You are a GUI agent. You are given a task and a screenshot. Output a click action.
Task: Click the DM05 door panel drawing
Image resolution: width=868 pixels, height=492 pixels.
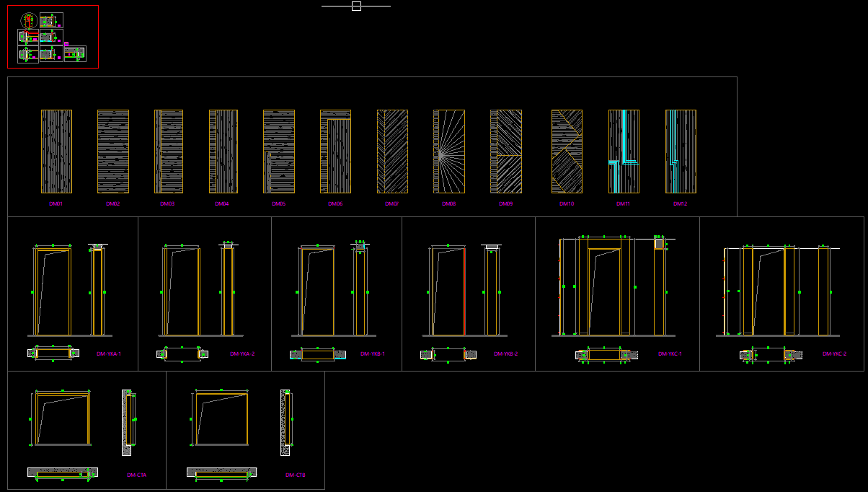click(x=279, y=151)
